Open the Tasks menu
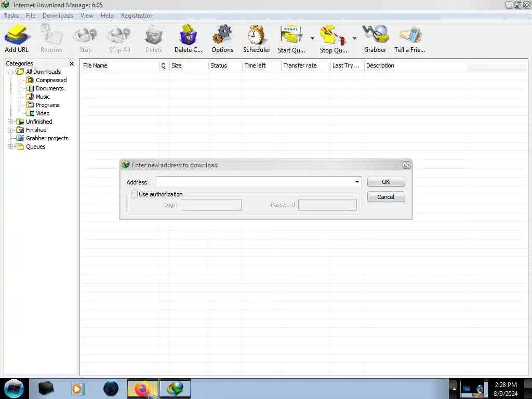The image size is (532, 399). tap(11, 16)
